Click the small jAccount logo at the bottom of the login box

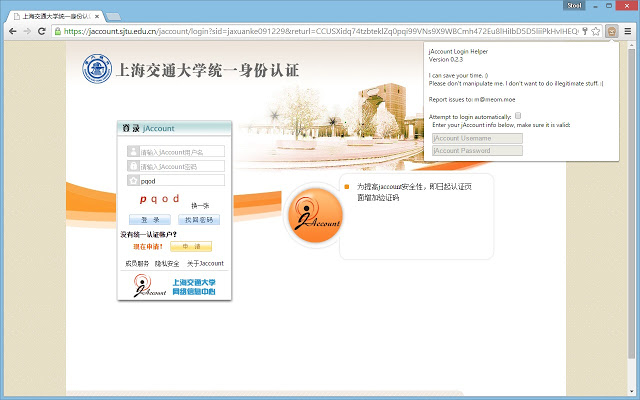149,286
